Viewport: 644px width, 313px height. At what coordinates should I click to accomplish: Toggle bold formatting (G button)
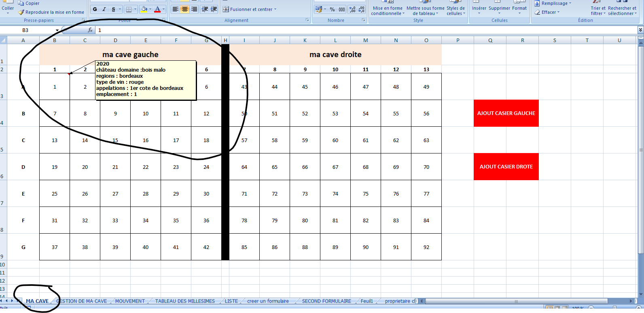coord(95,9)
